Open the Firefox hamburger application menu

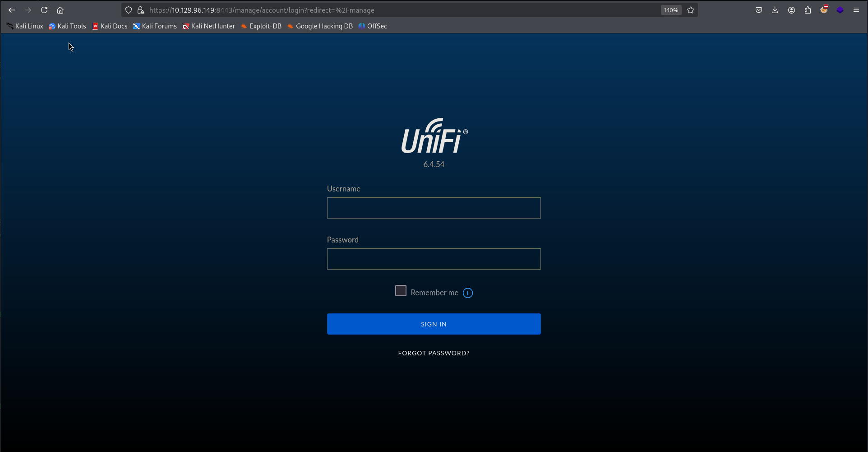(x=856, y=10)
